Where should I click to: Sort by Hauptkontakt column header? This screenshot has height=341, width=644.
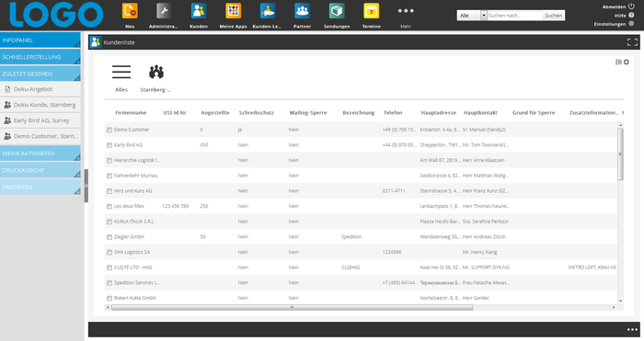click(x=480, y=112)
